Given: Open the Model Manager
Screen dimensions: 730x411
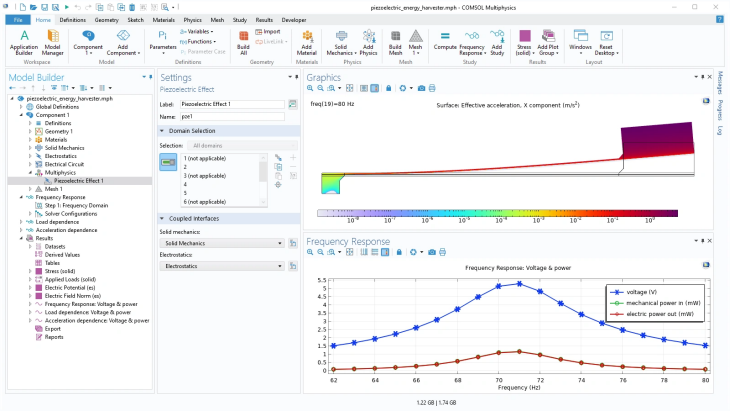Looking at the screenshot, I should (53, 42).
